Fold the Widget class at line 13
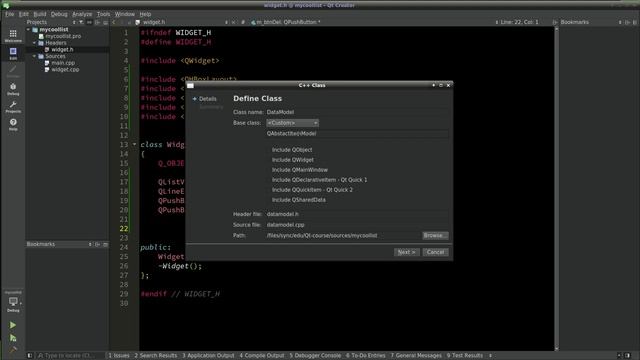This screenshot has height=360, width=640. (134, 144)
